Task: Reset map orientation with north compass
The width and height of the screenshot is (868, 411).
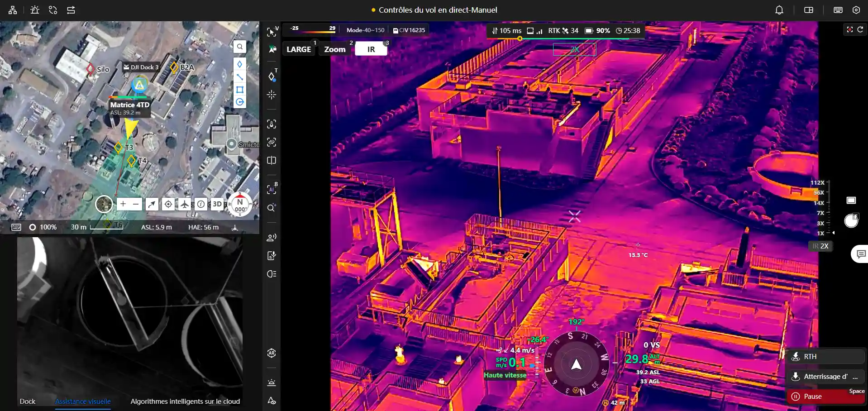Action: coord(240,205)
